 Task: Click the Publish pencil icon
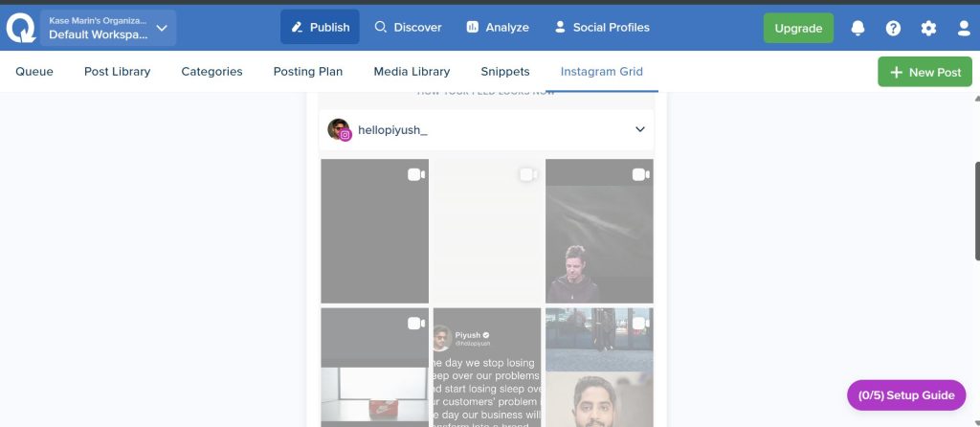point(297,27)
